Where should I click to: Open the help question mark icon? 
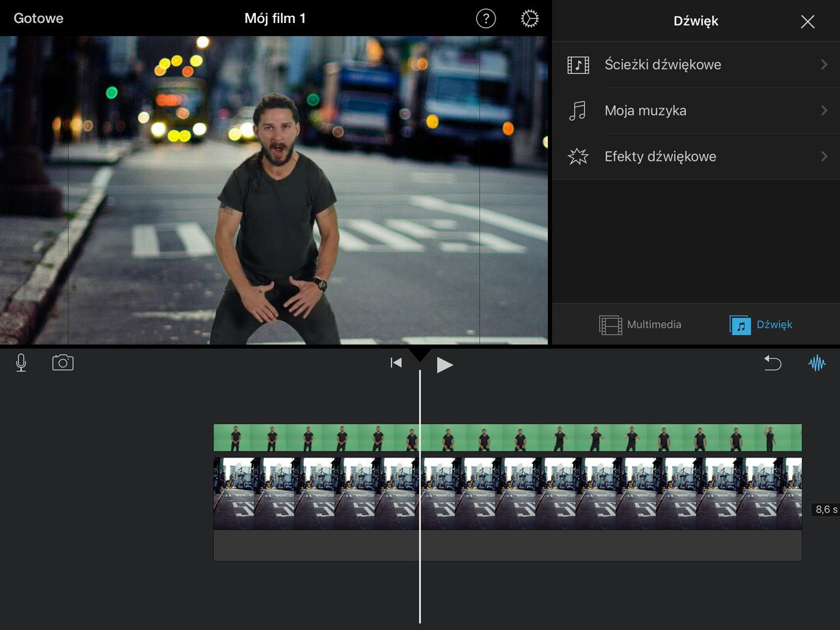coord(486,18)
